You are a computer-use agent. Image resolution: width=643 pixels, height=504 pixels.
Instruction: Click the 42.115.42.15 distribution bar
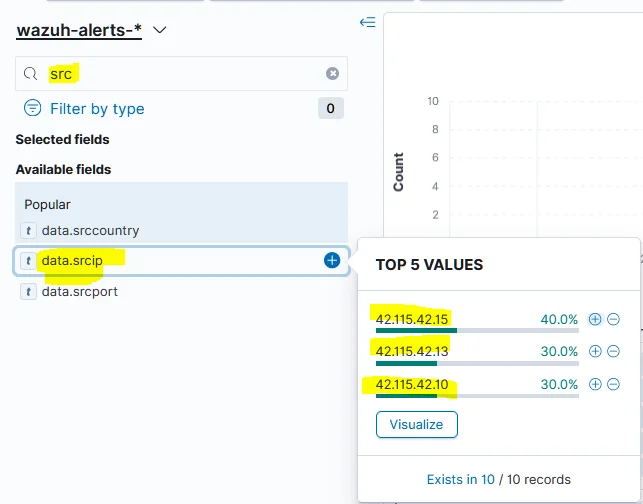pos(477,331)
